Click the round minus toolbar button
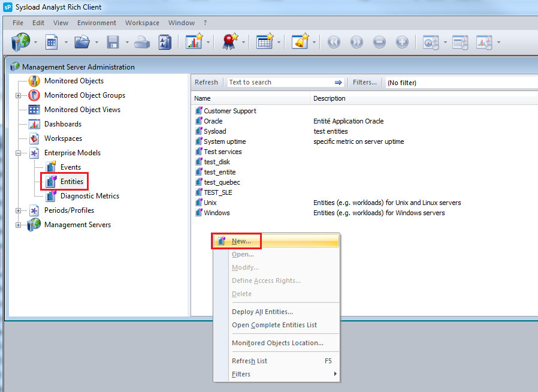This screenshot has height=392, width=538. [379, 42]
